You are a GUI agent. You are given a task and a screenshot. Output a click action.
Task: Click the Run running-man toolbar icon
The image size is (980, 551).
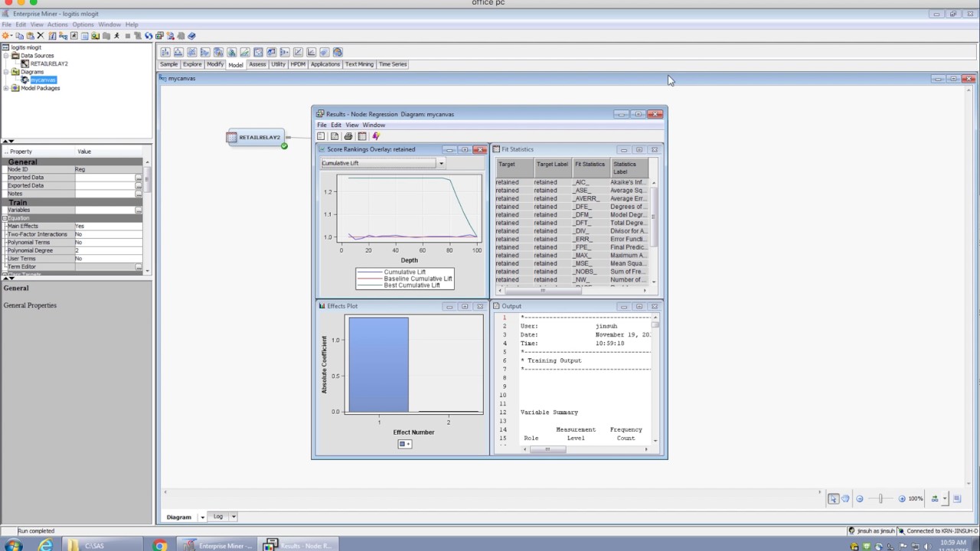click(x=116, y=35)
